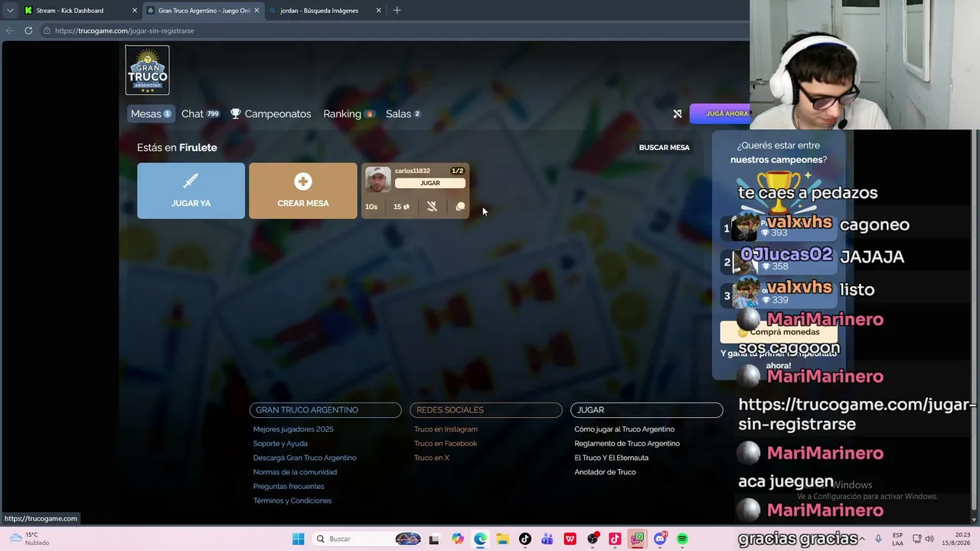
Task: Close the jordan - Búsqueda Imágenes tab
Action: pos(378,11)
